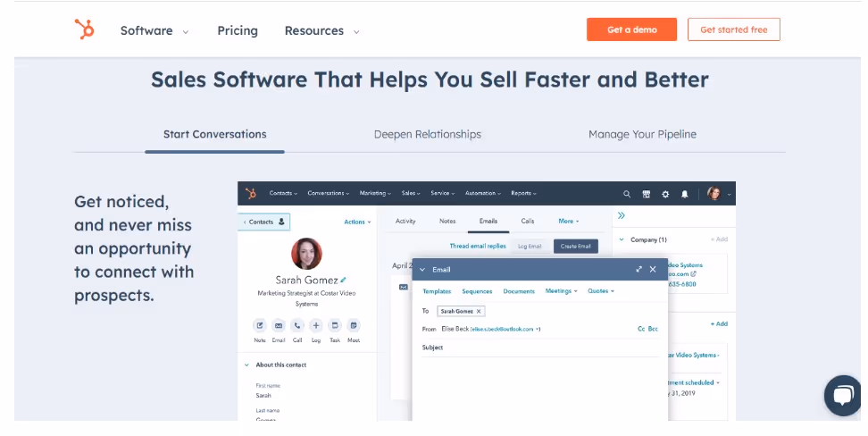Select the Deepen Relationships tab
This screenshot has width=868, height=436.
[x=428, y=134]
